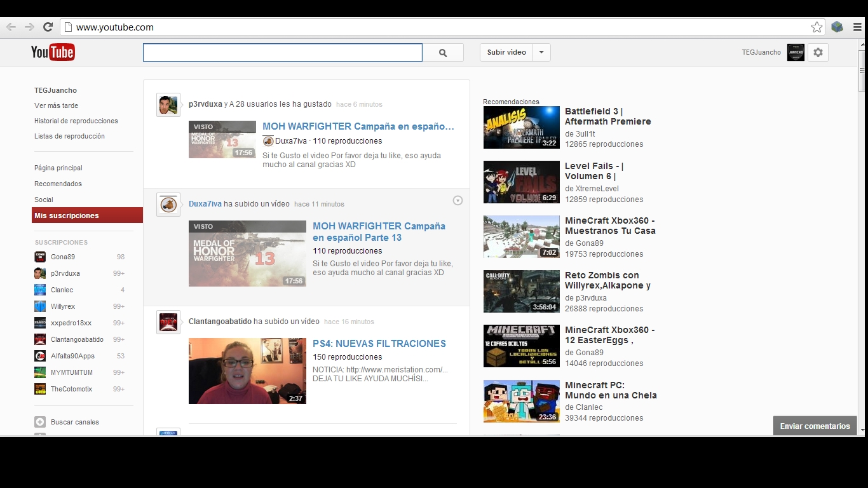Click Willyrex channel icon in sidebar
This screenshot has width=868, height=488.
(x=40, y=306)
